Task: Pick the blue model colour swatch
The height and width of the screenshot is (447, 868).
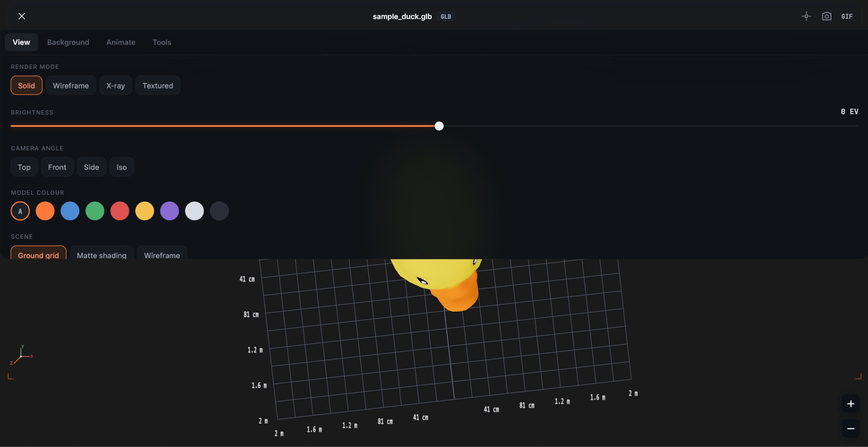Action: click(70, 211)
